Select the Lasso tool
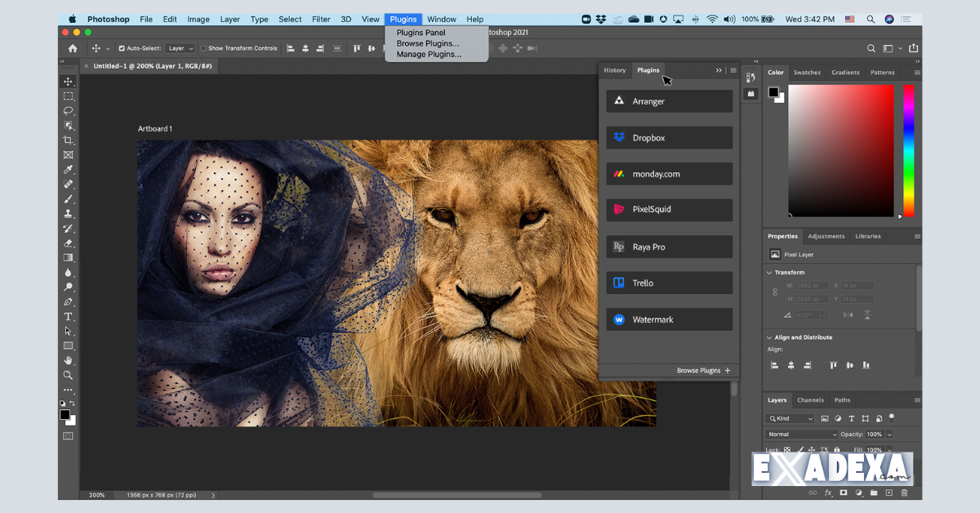Image resolution: width=980 pixels, height=513 pixels. click(69, 110)
